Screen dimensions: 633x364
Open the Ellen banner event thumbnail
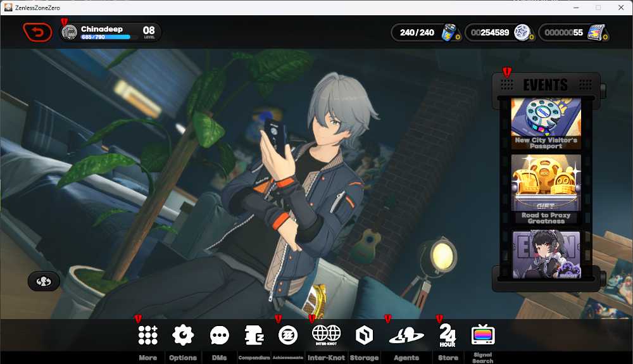546,254
